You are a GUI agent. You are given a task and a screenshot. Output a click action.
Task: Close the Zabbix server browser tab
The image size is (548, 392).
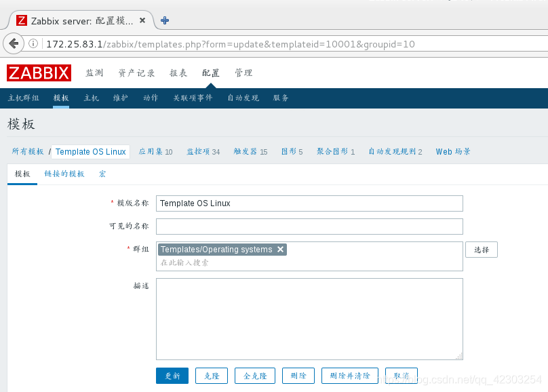[x=142, y=20]
